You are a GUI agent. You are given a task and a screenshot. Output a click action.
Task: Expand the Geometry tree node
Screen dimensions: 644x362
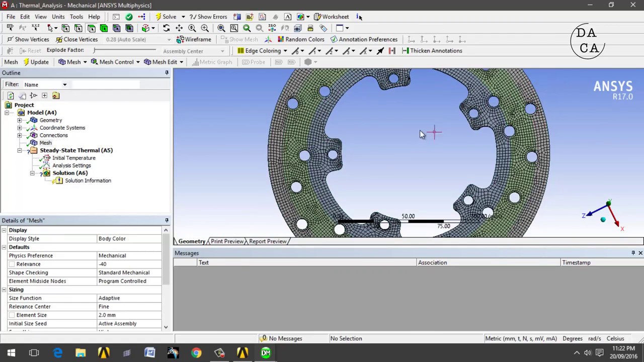(x=20, y=120)
